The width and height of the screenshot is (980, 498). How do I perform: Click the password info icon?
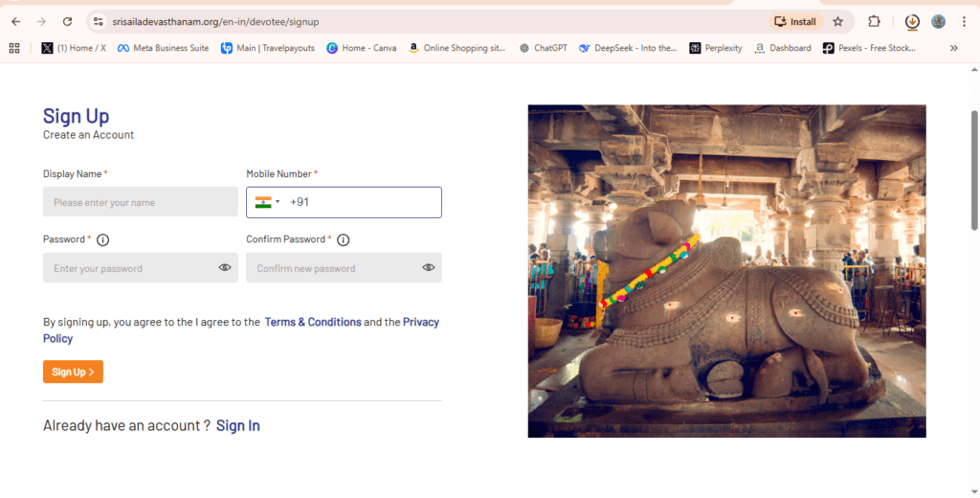point(103,240)
